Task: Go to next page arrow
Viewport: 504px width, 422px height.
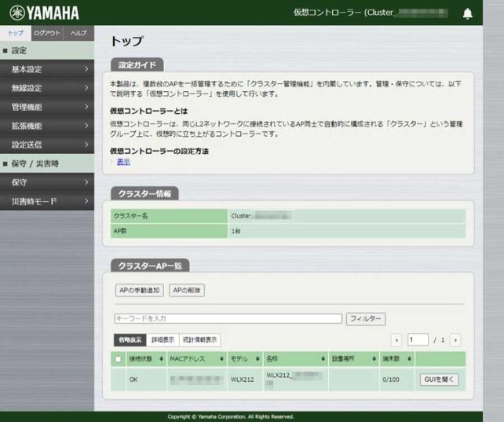Action: pyautogui.click(x=456, y=340)
